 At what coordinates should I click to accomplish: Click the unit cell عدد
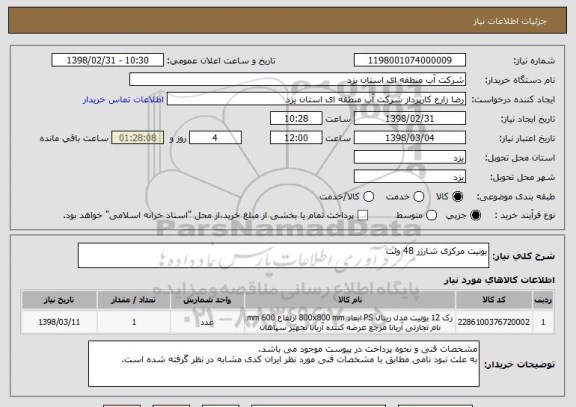pos(207,322)
